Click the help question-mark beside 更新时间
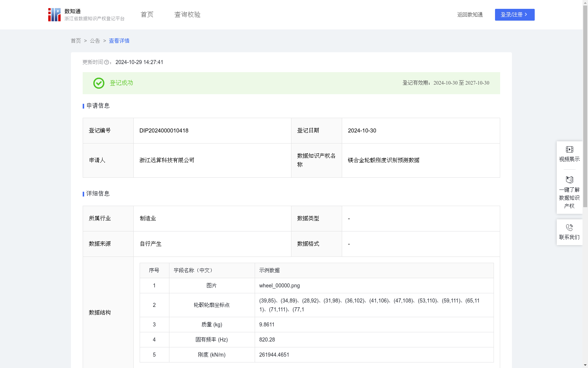588x368 pixels. [x=107, y=62]
